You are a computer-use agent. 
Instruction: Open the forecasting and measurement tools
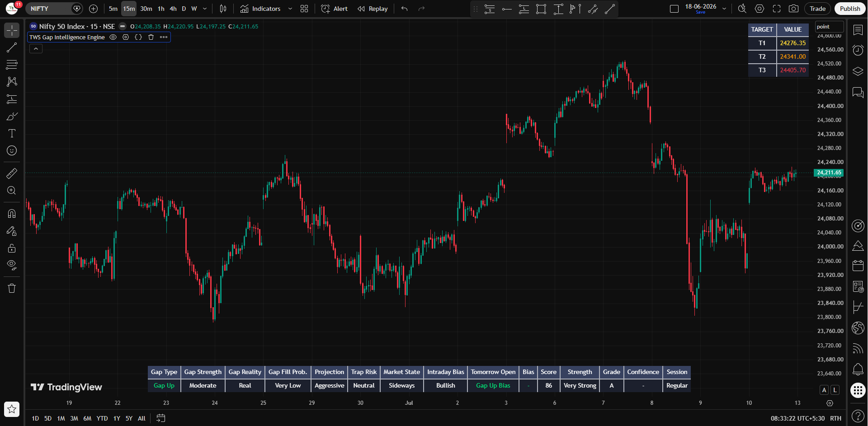coord(12,99)
